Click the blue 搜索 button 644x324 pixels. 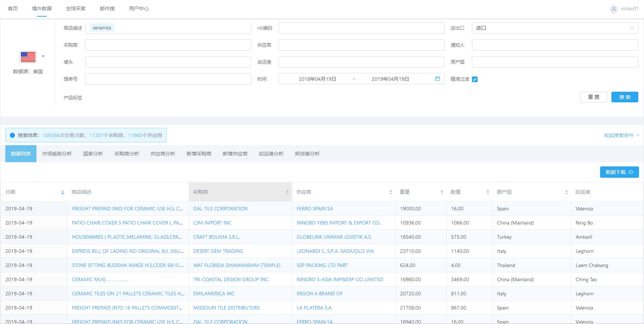point(625,97)
